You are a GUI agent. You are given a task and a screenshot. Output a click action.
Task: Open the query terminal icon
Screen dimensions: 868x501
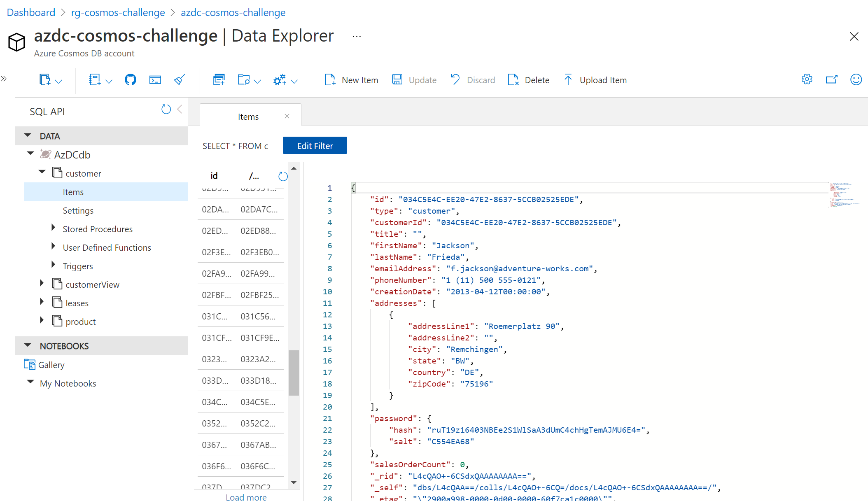click(x=155, y=80)
